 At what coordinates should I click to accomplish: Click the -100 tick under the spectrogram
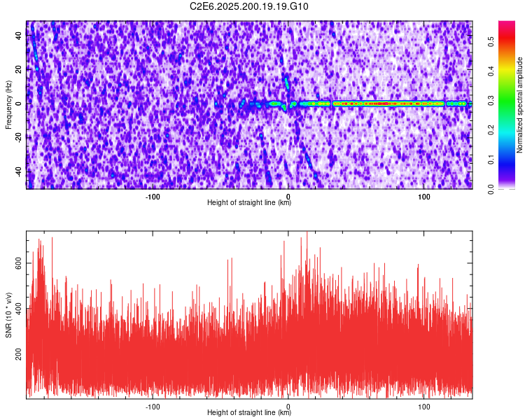click(153, 197)
